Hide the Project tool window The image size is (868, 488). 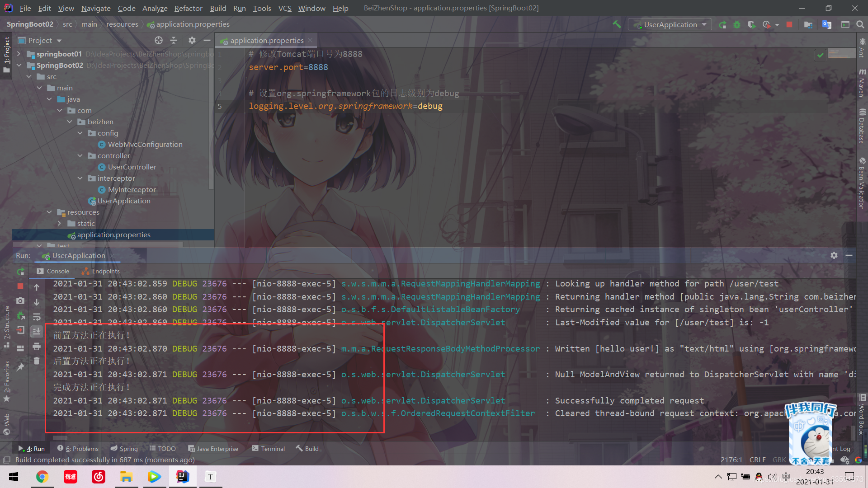click(x=207, y=40)
